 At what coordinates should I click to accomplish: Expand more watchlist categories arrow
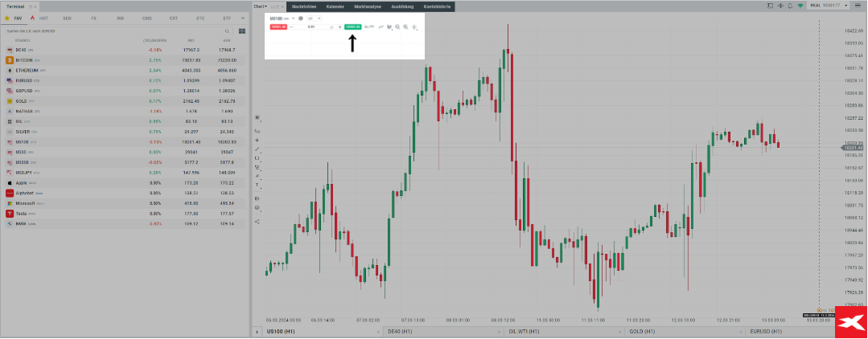(242, 18)
